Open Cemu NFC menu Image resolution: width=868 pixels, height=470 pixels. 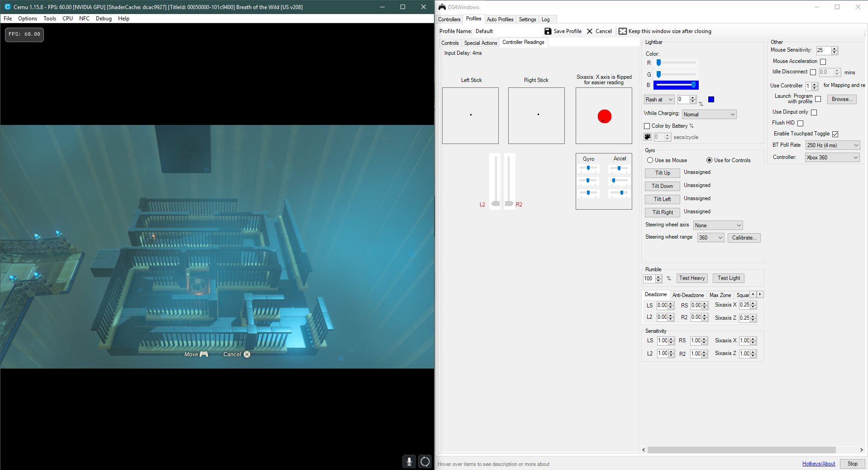click(84, 19)
